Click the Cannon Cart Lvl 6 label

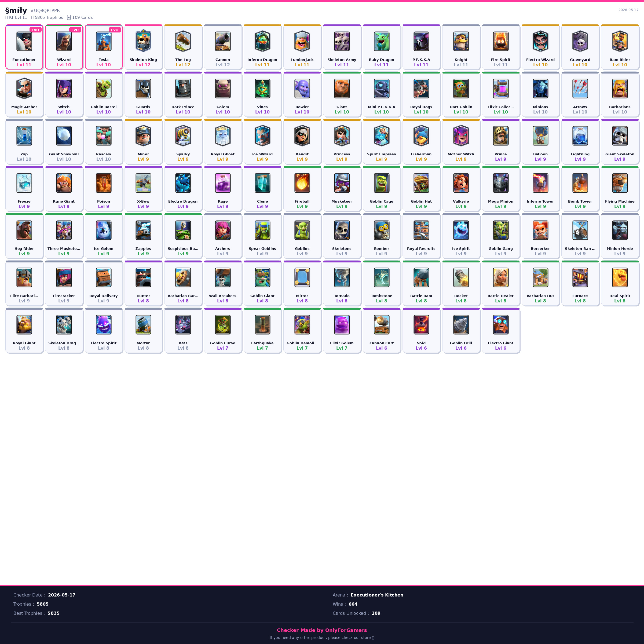tap(382, 348)
